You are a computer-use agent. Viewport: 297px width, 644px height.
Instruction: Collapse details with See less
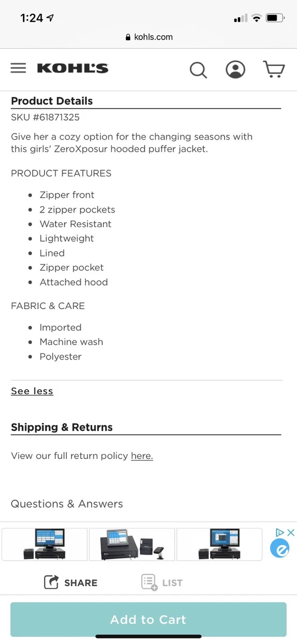pos(32,391)
